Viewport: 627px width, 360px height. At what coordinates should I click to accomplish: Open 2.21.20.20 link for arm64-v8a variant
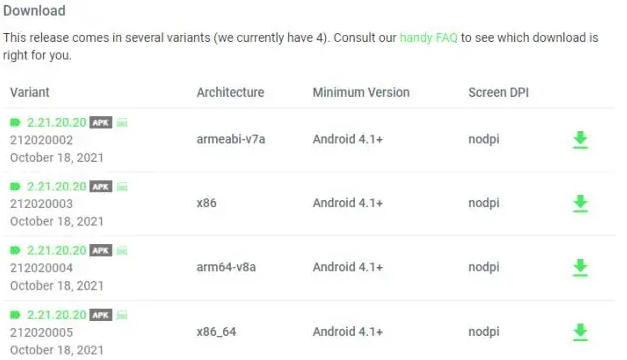(x=56, y=250)
